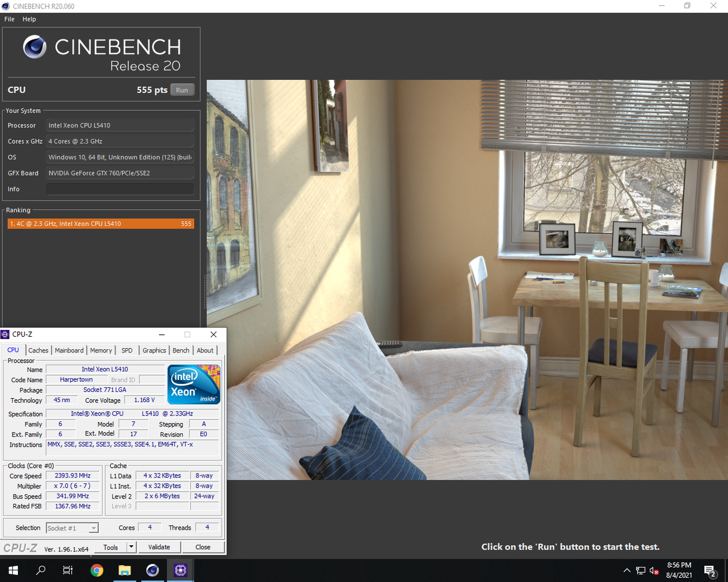Viewport: 728px width, 582px height.
Task: Close the CPU-Z window with X
Action: [x=214, y=334]
